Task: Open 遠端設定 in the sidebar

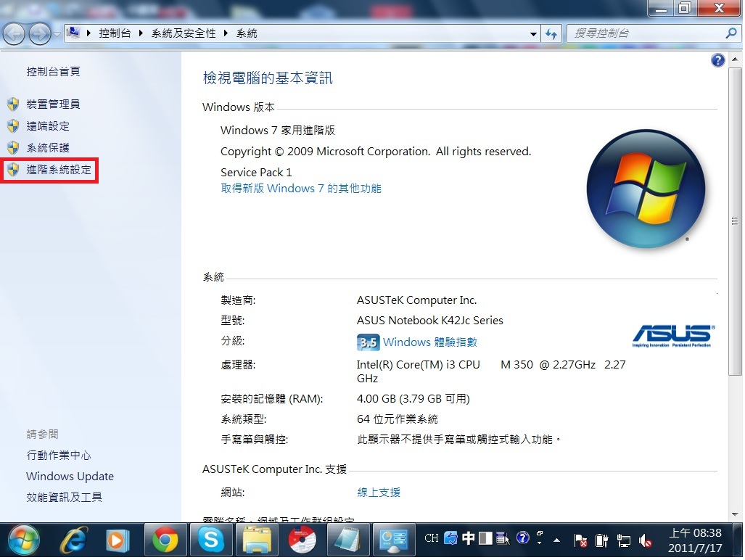Action: tap(48, 126)
